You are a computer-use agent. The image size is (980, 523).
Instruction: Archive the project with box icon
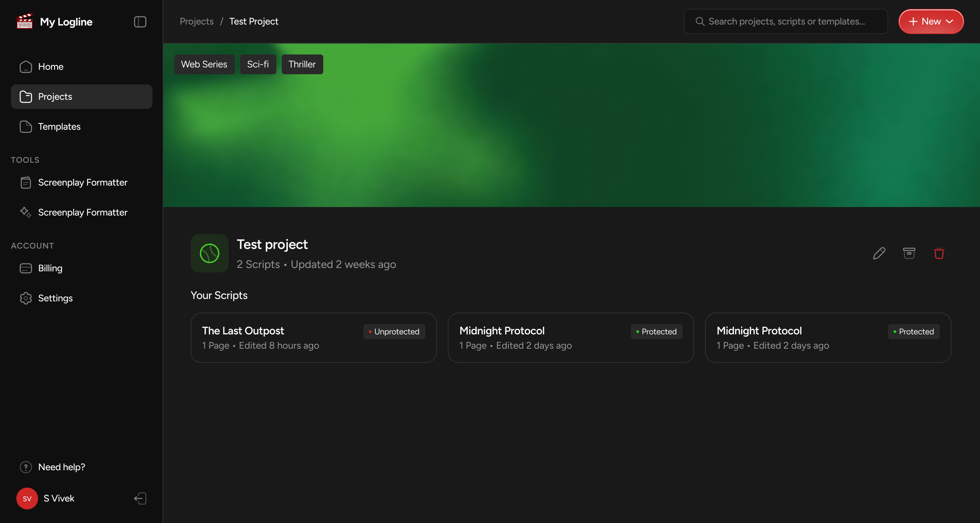tap(909, 253)
